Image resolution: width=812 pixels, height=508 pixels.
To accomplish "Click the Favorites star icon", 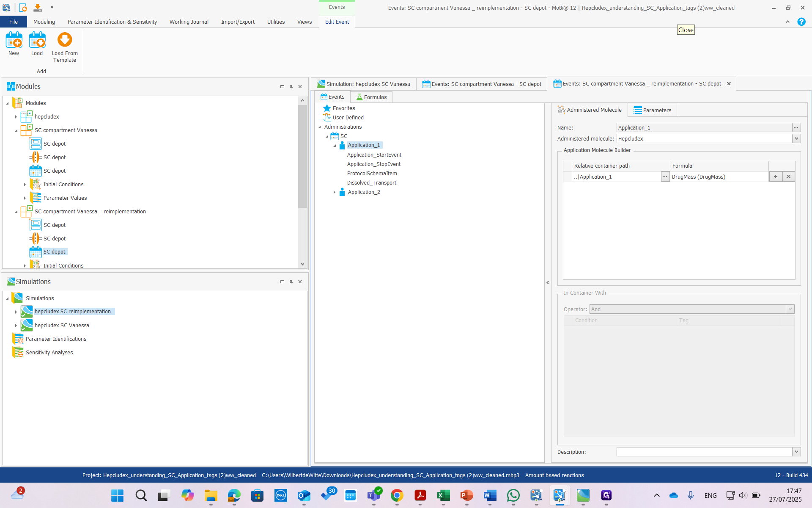I will tap(327, 108).
